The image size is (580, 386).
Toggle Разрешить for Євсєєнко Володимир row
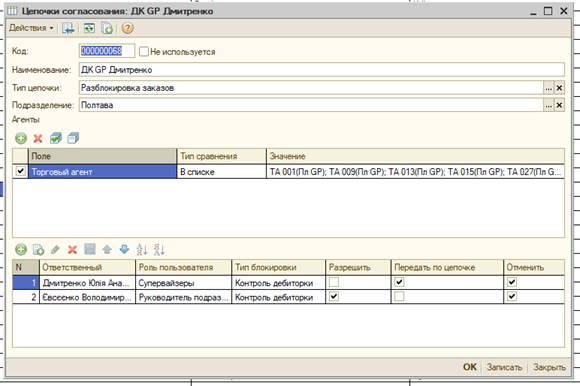pos(334,297)
